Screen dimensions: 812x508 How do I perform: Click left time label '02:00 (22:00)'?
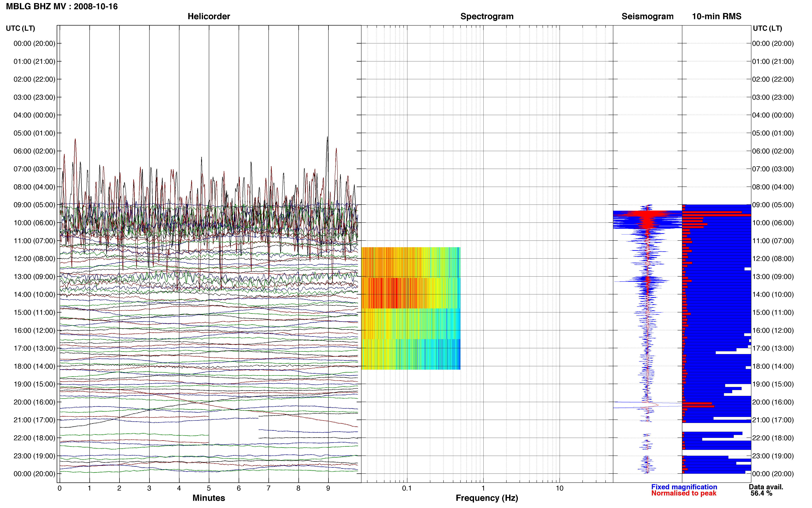(x=34, y=79)
